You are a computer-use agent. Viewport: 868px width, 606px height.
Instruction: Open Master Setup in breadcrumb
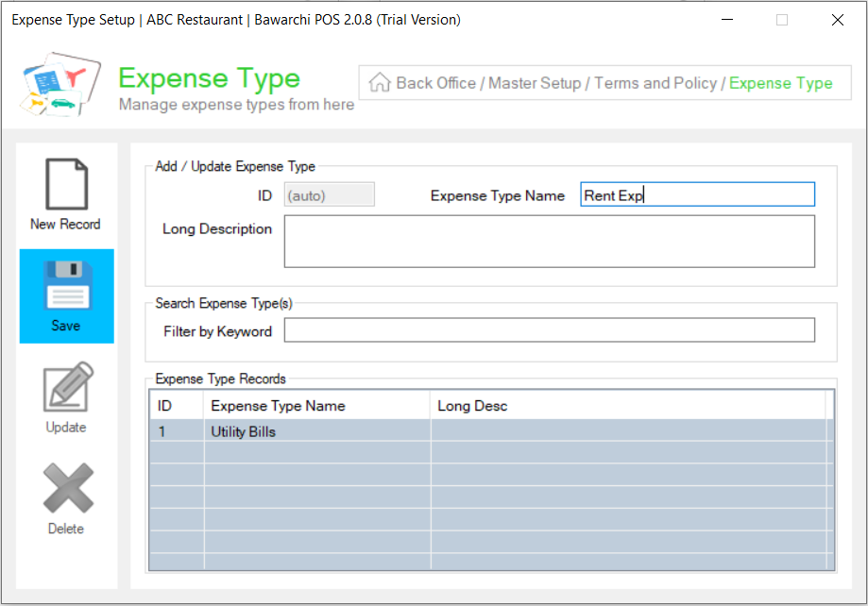click(x=535, y=83)
